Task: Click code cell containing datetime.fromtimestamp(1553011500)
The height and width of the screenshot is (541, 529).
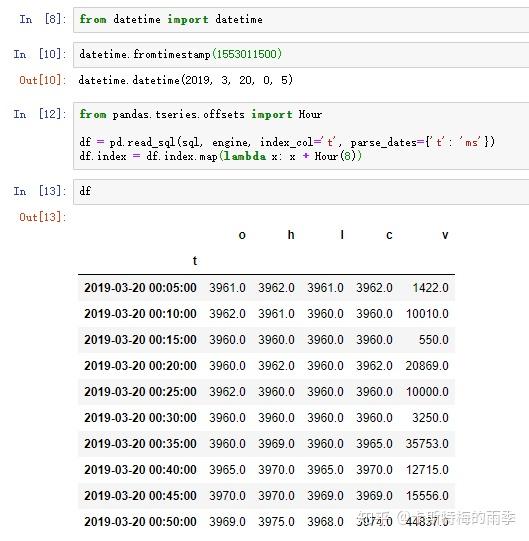Action: pyautogui.click(x=301, y=54)
